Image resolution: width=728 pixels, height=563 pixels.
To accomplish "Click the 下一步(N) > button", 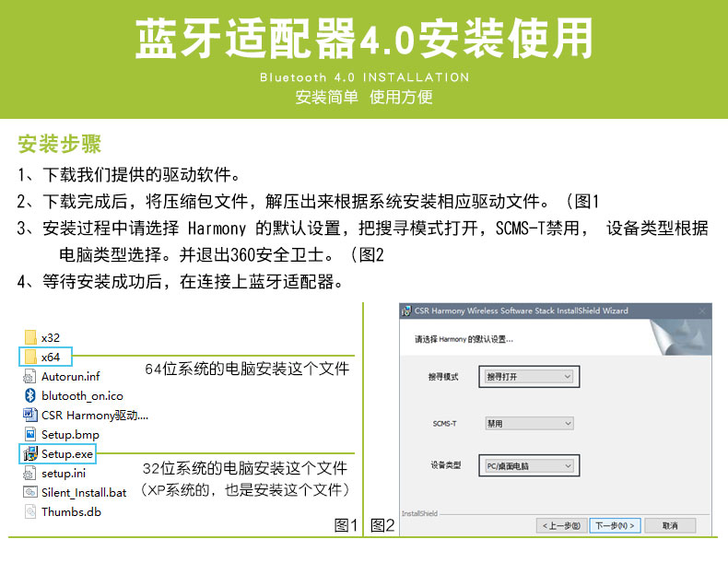I will (x=615, y=525).
